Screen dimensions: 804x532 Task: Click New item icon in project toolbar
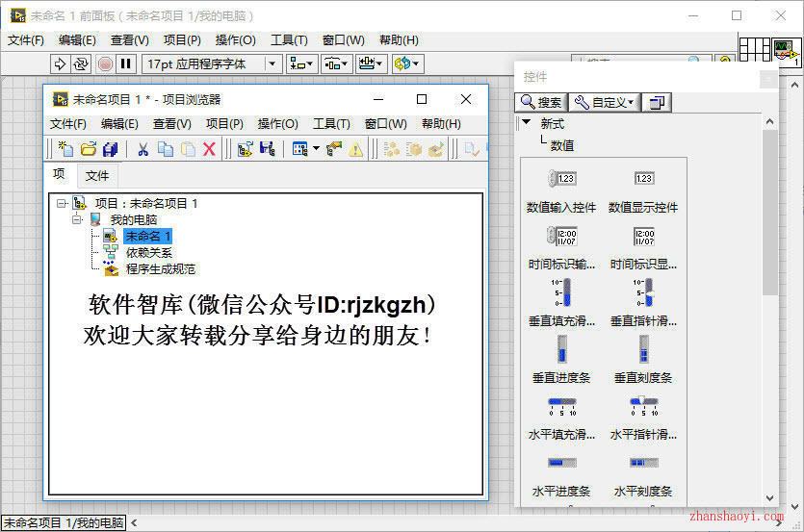pyautogui.click(x=65, y=149)
